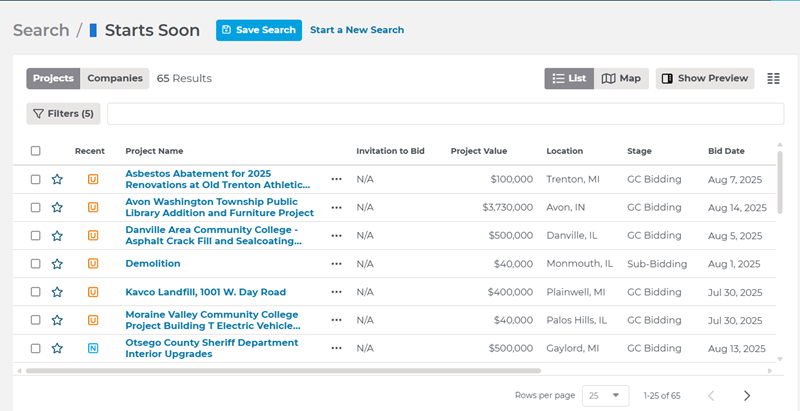Open more options for Asbestos Abatement project
This screenshot has width=800, height=411.
click(x=336, y=179)
